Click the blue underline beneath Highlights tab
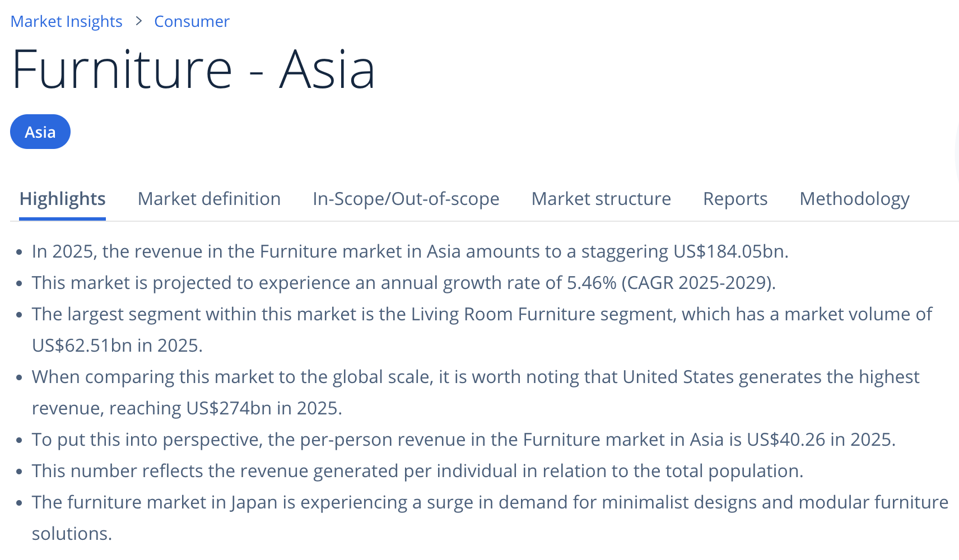The height and width of the screenshot is (560, 959). 62,218
